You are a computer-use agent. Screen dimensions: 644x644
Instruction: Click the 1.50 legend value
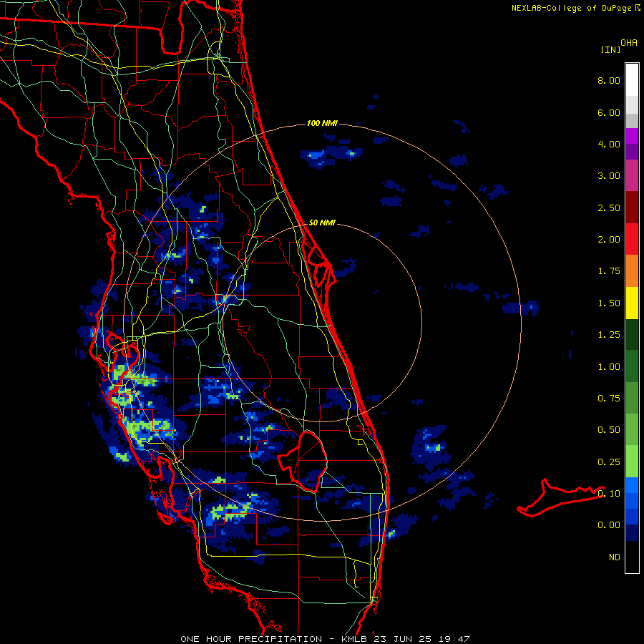click(609, 303)
